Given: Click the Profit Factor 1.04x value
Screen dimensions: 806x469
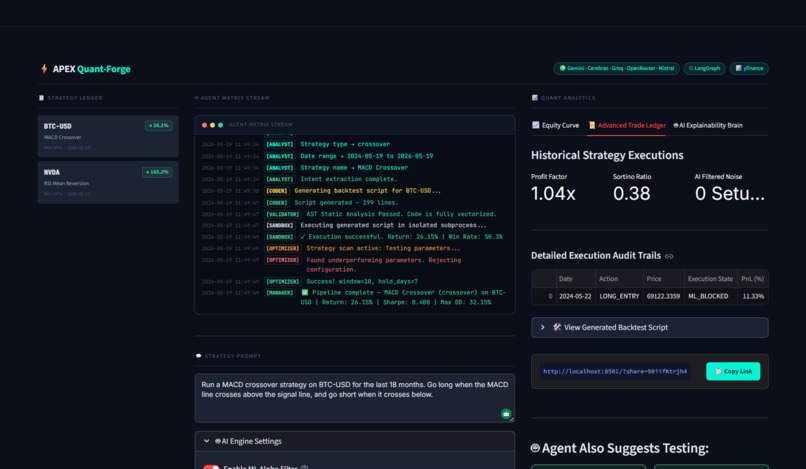Looking at the screenshot, I should pos(553,193).
